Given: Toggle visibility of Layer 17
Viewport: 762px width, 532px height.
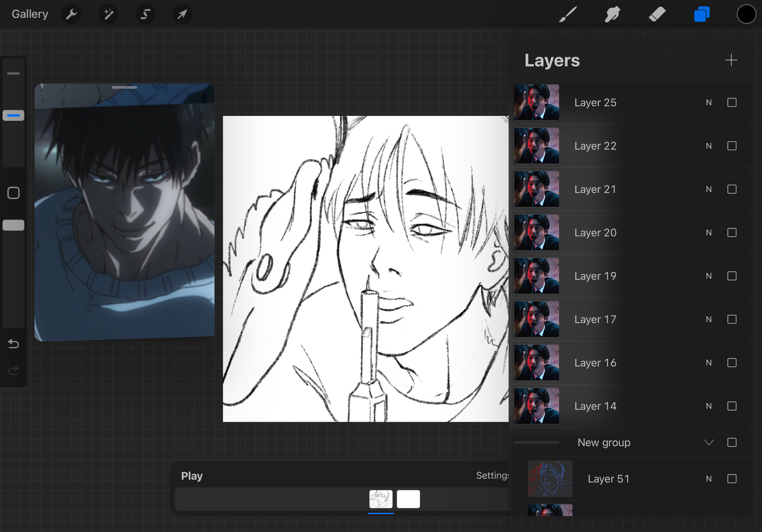Looking at the screenshot, I should 732,319.
